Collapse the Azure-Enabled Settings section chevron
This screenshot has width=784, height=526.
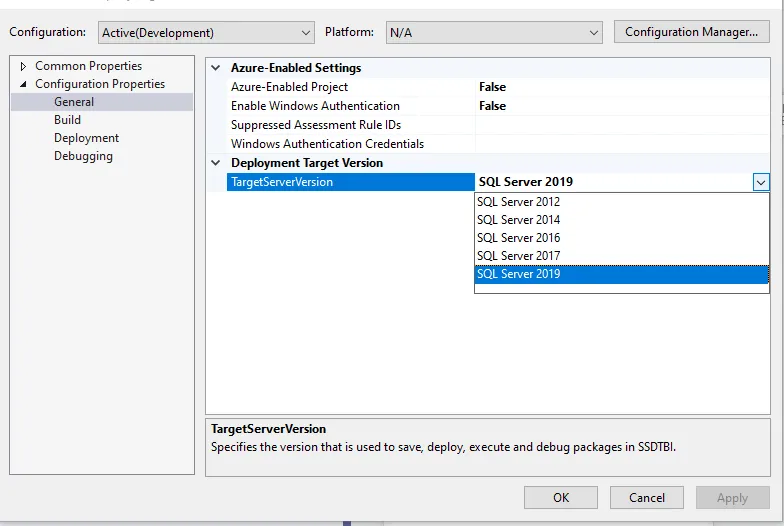tap(216, 68)
